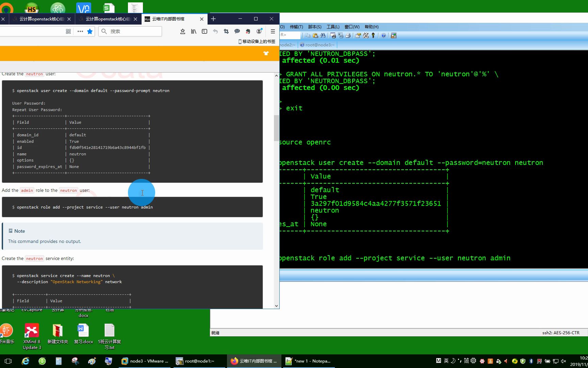Toggle the 简 simplified Chinese indicator

(466, 361)
